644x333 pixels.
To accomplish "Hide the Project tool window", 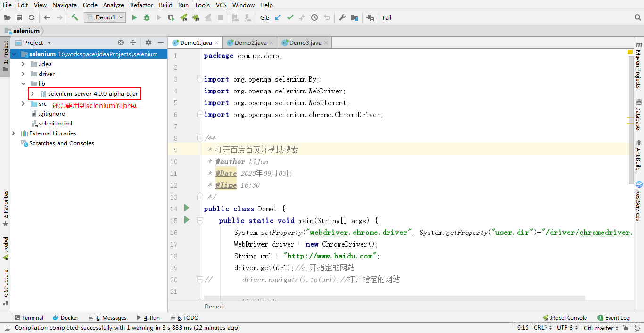I will [160, 42].
